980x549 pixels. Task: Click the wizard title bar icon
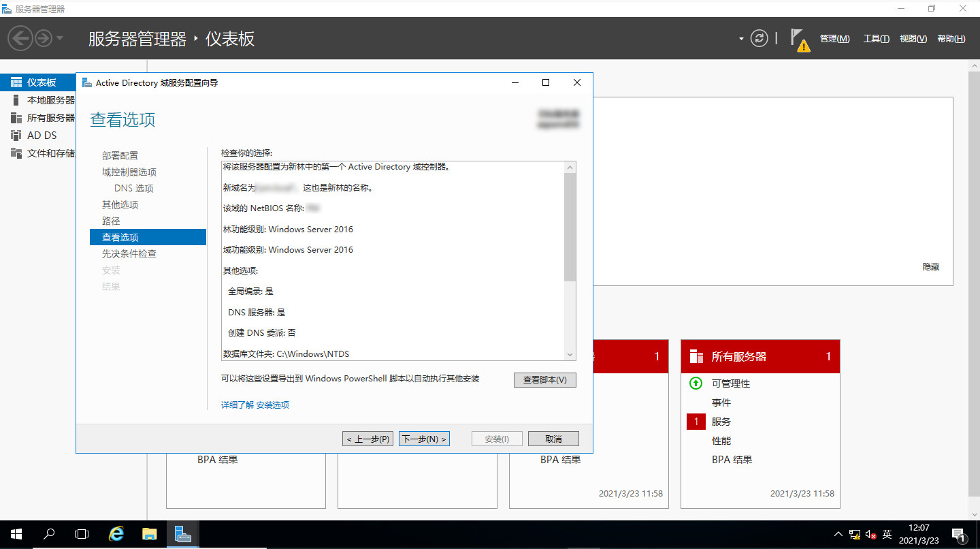(86, 82)
